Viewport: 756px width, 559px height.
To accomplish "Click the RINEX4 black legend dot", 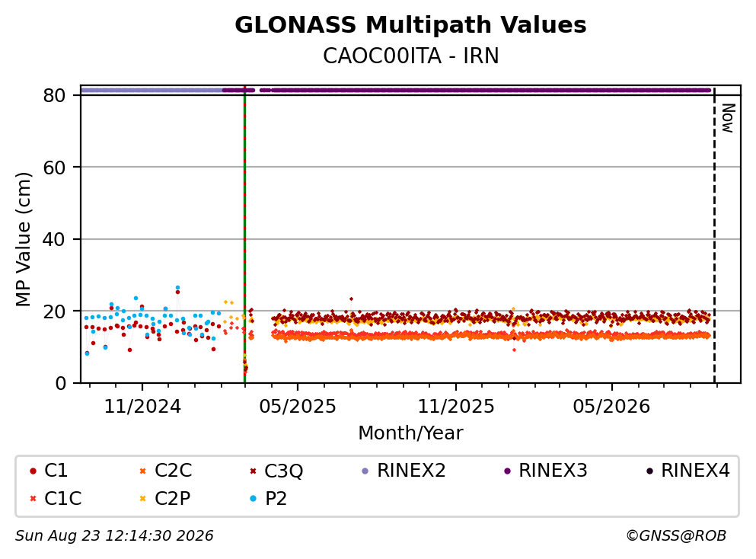I will (x=649, y=471).
